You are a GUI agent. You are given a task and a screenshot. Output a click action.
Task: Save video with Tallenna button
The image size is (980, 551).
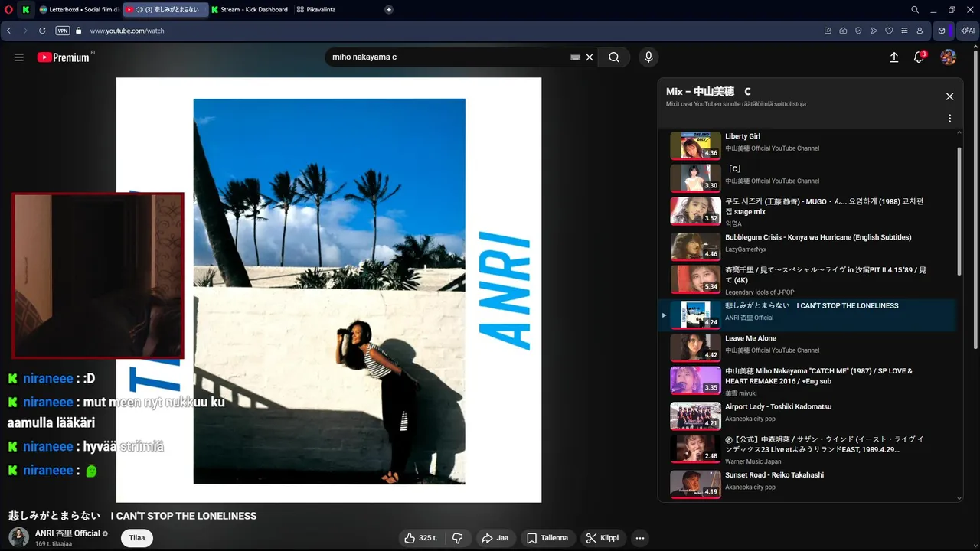pos(548,538)
